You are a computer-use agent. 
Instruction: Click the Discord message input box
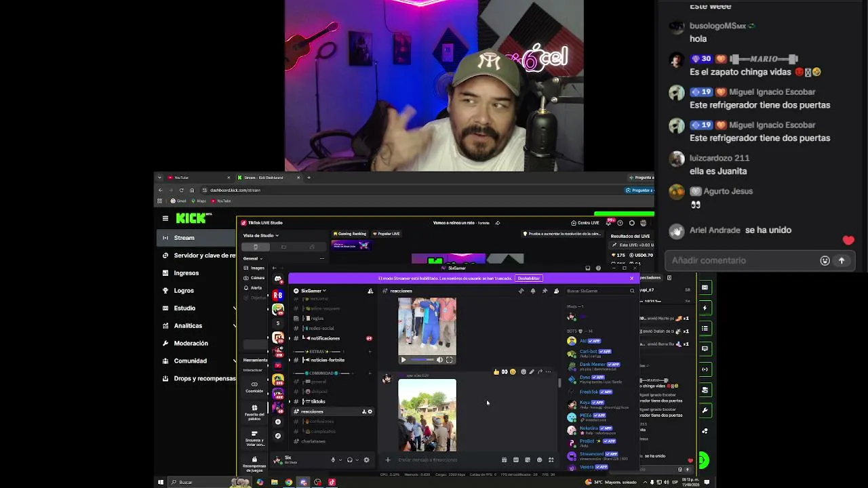(448, 460)
